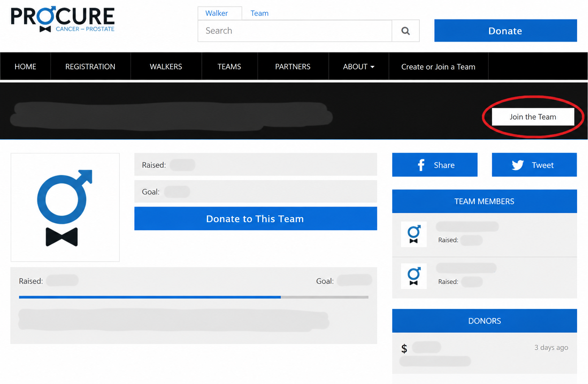The height and width of the screenshot is (384, 588).
Task: Click the first member's blurred name
Action: coord(467,227)
